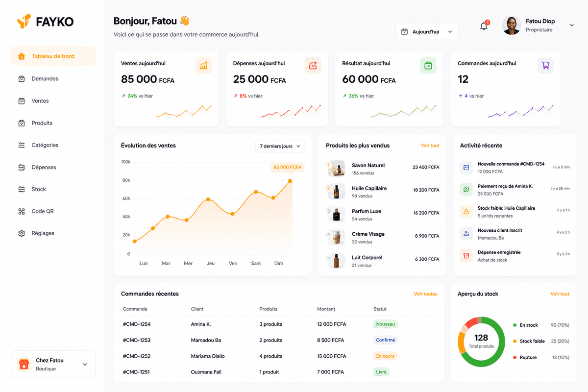Click the Huile Capillaire product thumbnail

coord(336,192)
